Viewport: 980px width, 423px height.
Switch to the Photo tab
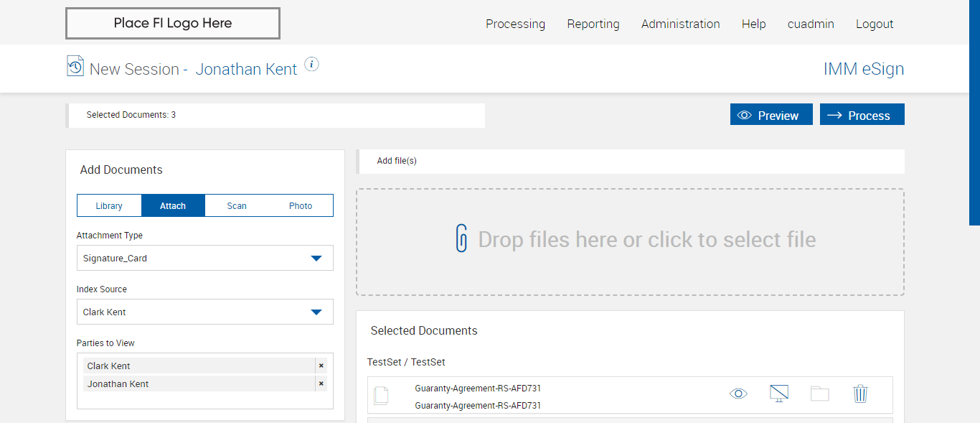click(301, 205)
